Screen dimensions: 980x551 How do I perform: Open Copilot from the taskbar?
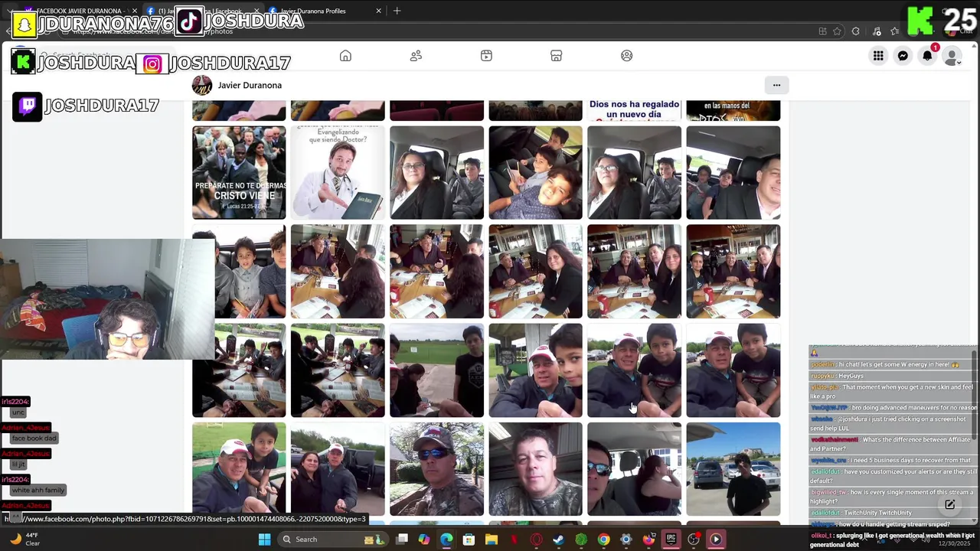click(x=424, y=540)
